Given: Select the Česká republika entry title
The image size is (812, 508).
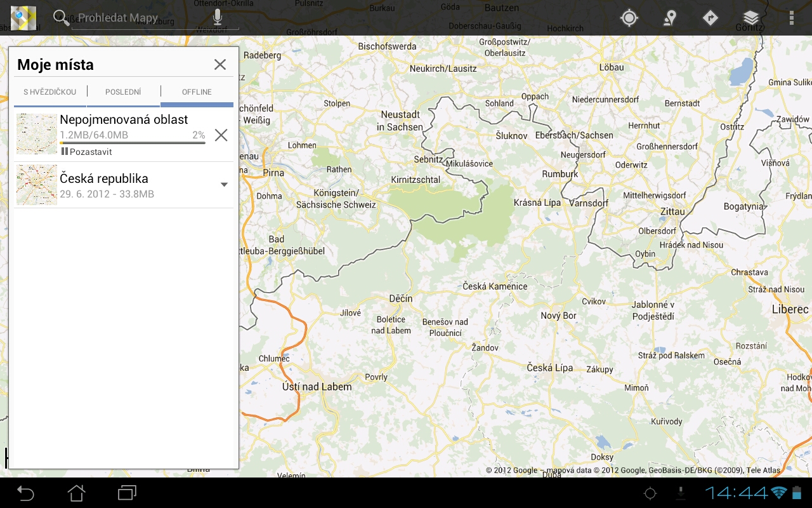Looking at the screenshot, I should (x=104, y=178).
